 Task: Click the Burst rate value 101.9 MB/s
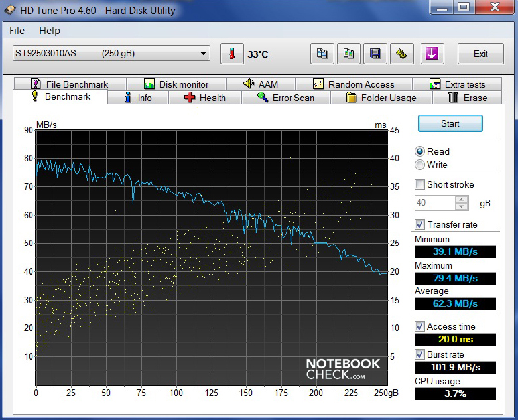tap(455, 367)
